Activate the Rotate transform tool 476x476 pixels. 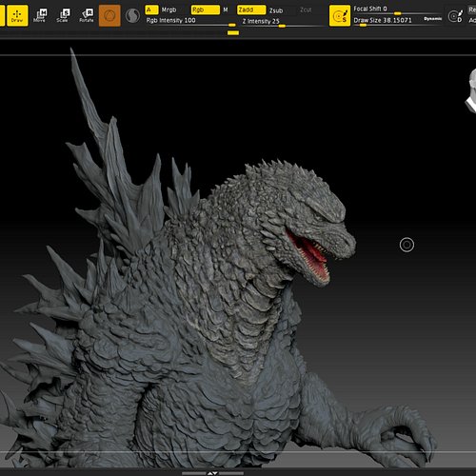click(87, 15)
